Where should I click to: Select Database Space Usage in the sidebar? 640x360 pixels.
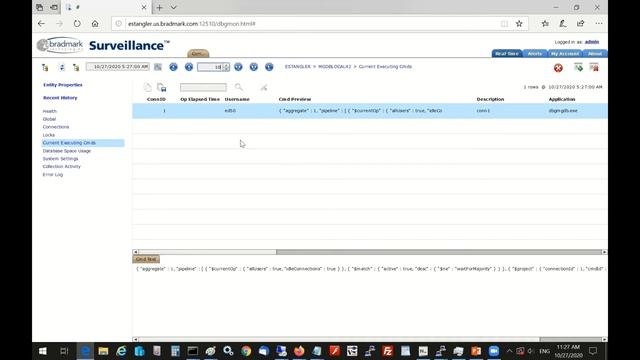67,151
